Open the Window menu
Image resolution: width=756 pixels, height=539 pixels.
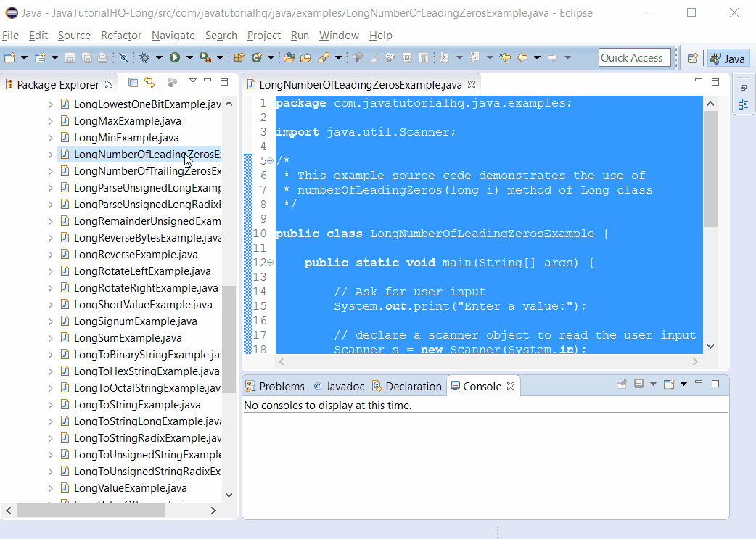[339, 36]
